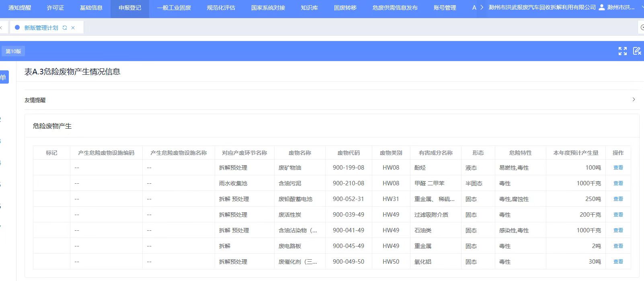Go to 固废转移 menu
644x281 pixels.
pos(345,8)
